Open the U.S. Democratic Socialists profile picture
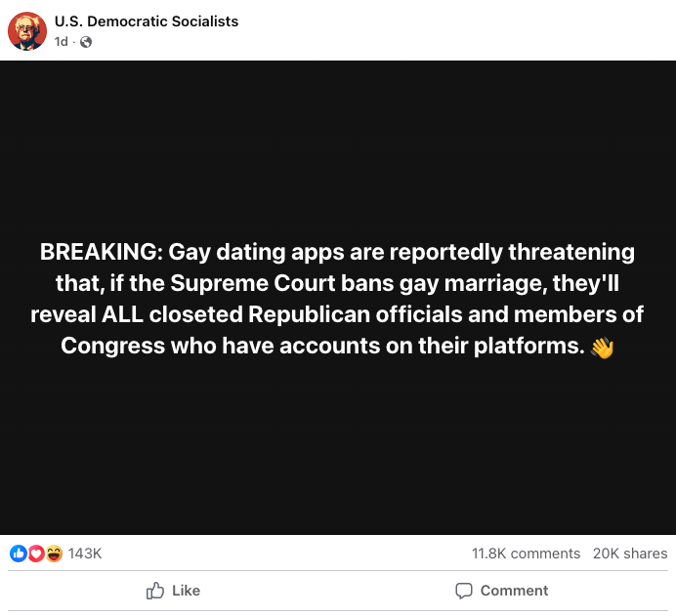The image size is (676, 616). click(x=27, y=31)
